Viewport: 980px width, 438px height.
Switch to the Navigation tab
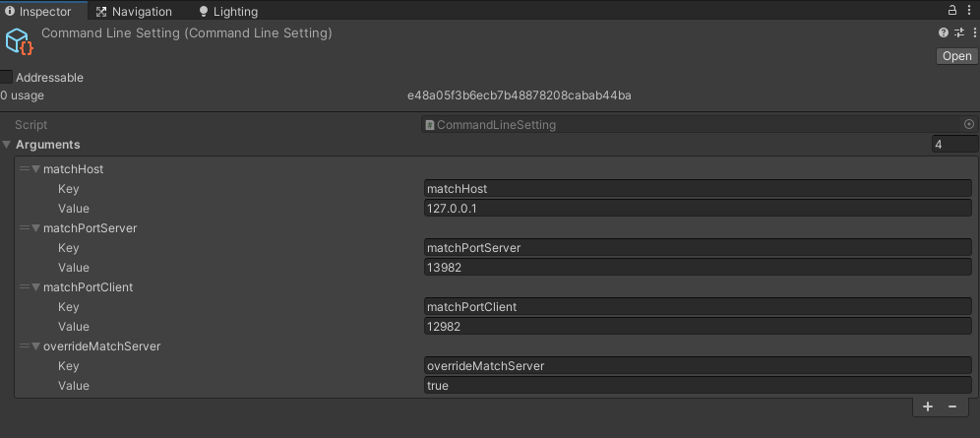point(134,11)
